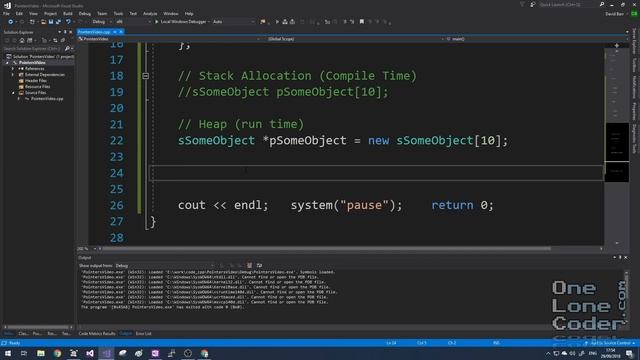Open the Debug configuration dropdown
This screenshot has width=640, height=360.
click(101, 22)
